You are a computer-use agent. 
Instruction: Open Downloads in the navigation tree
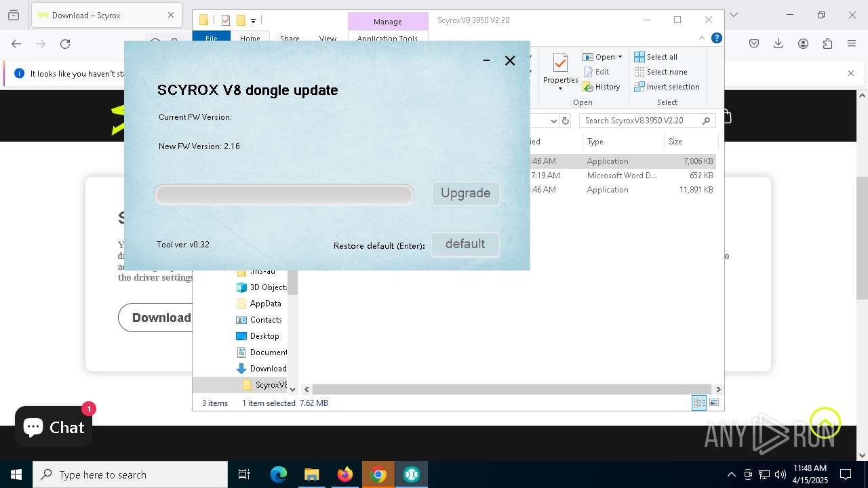click(262, 369)
